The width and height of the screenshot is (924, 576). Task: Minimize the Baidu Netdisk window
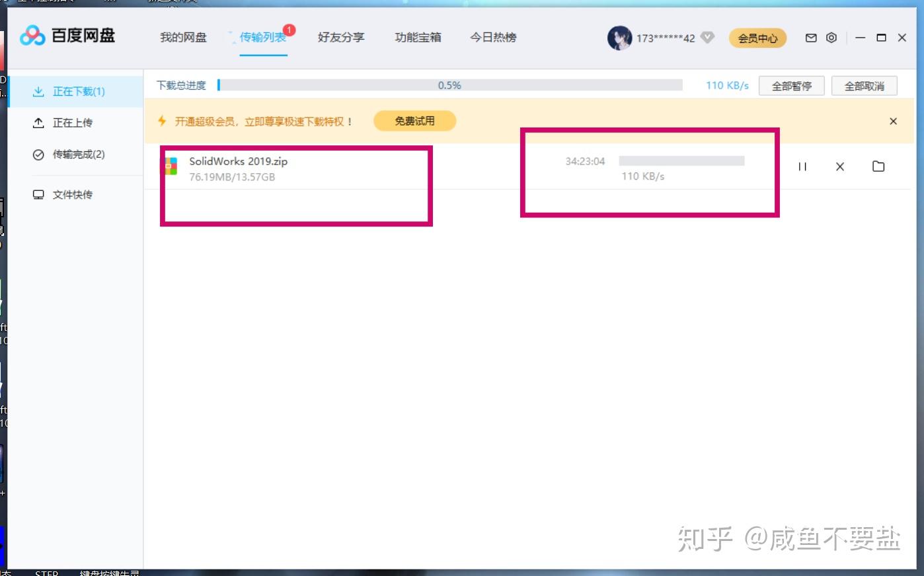point(860,38)
